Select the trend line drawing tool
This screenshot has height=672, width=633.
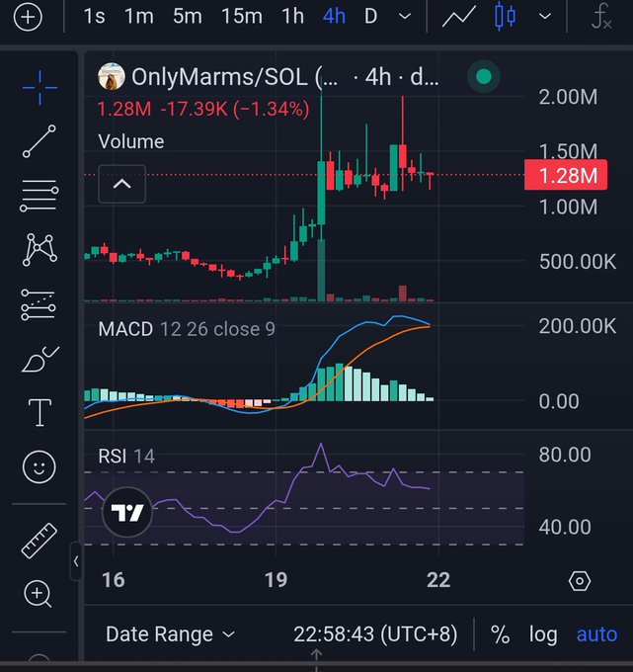tap(40, 141)
